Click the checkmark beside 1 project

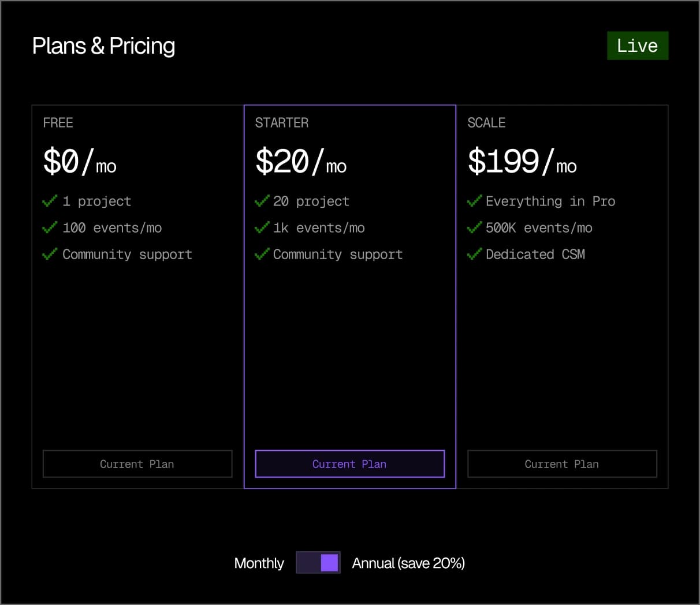[49, 201]
